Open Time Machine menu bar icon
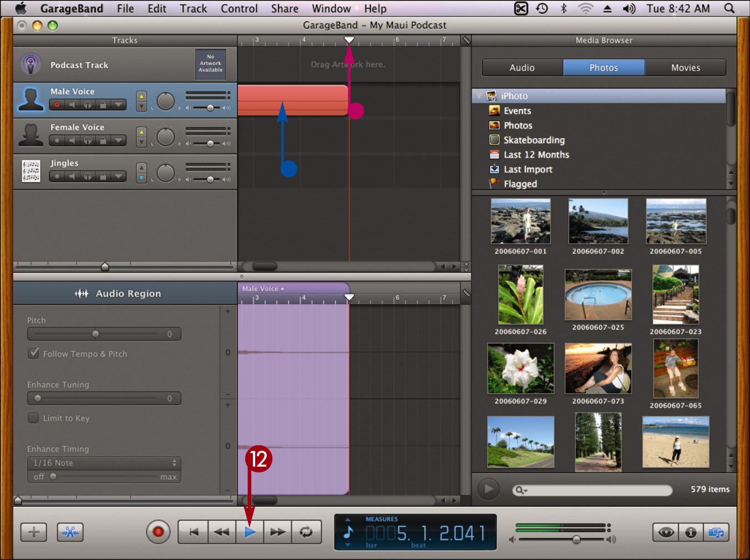Viewport: 750px width, 560px height. point(542,8)
